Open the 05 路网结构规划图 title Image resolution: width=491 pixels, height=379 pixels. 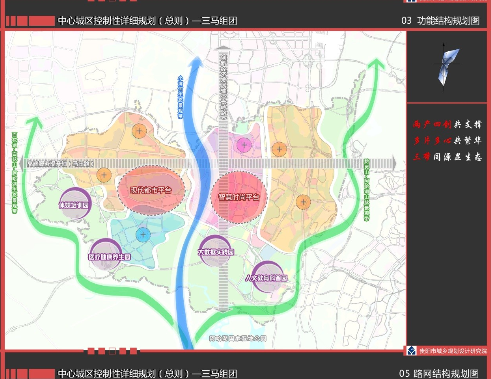439,373
